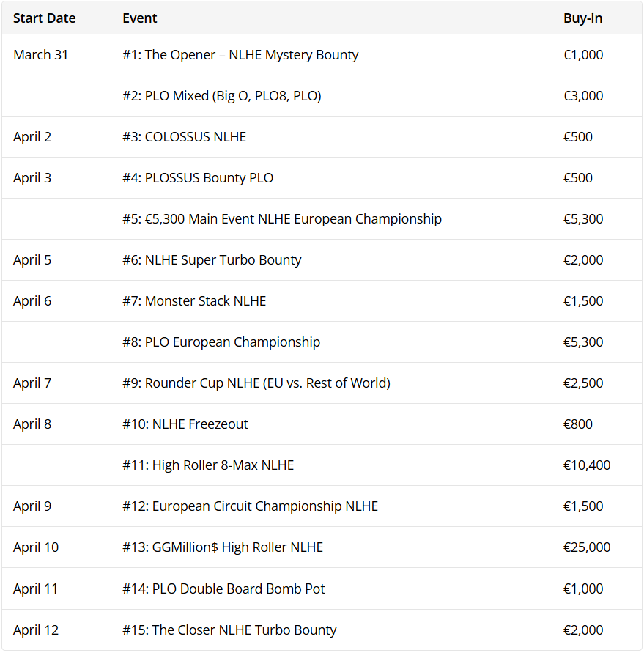The width and height of the screenshot is (644, 653).
Task: Select #9 Rounder Cup NLHE event
Action: pos(256,383)
